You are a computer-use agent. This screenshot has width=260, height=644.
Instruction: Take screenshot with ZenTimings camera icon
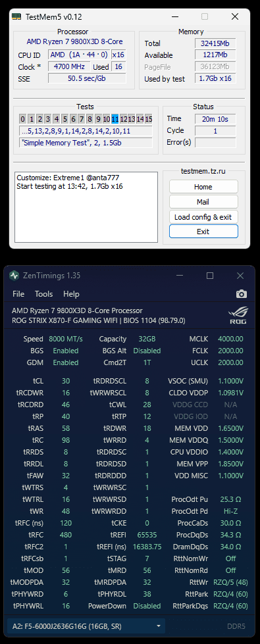[x=242, y=293]
